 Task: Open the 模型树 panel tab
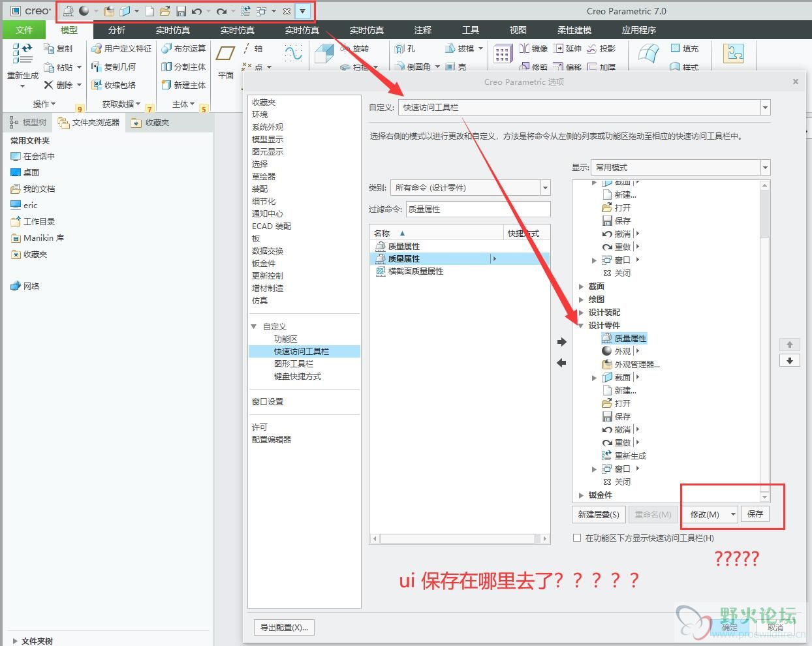[x=28, y=122]
